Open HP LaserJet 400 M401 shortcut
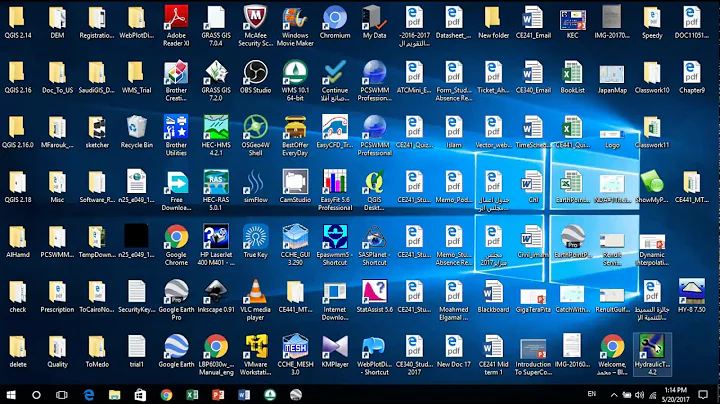720x404 pixels. [216, 245]
